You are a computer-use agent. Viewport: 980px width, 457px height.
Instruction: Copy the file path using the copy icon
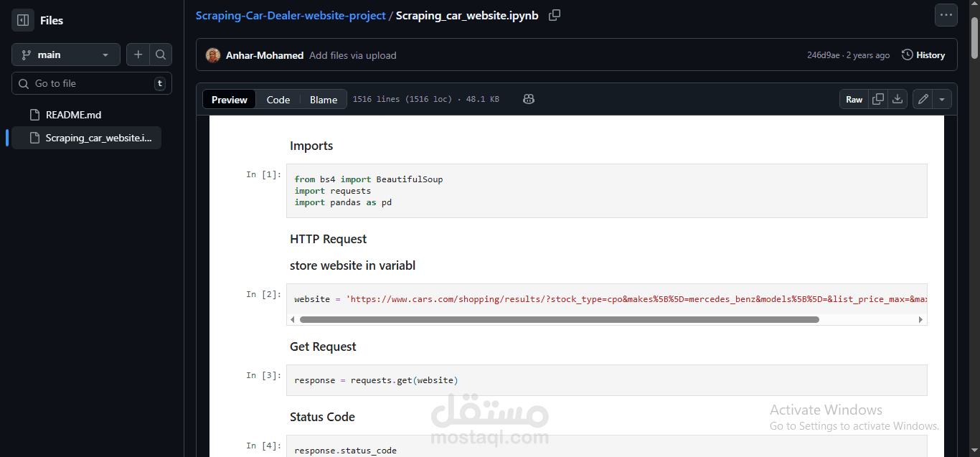tap(554, 16)
